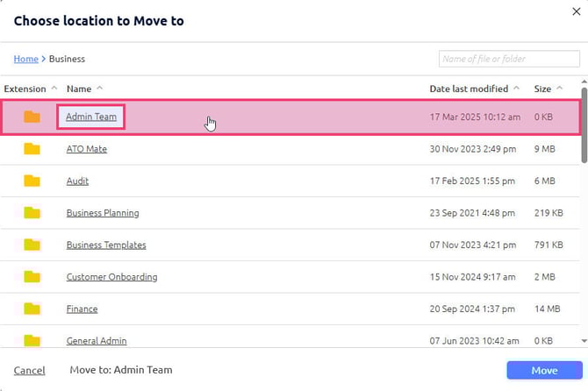
Task: Open the Business Planning folder link
Action: (103, 213)
